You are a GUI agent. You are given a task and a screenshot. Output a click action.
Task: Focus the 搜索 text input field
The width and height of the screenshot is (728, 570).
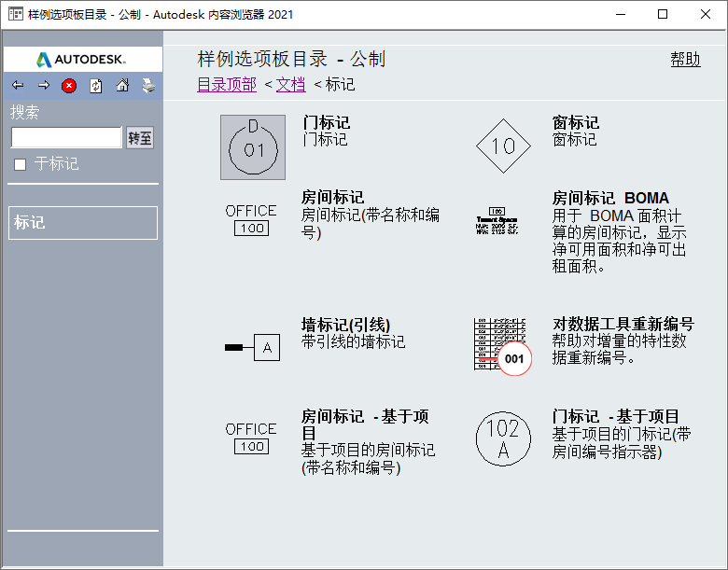66,137
